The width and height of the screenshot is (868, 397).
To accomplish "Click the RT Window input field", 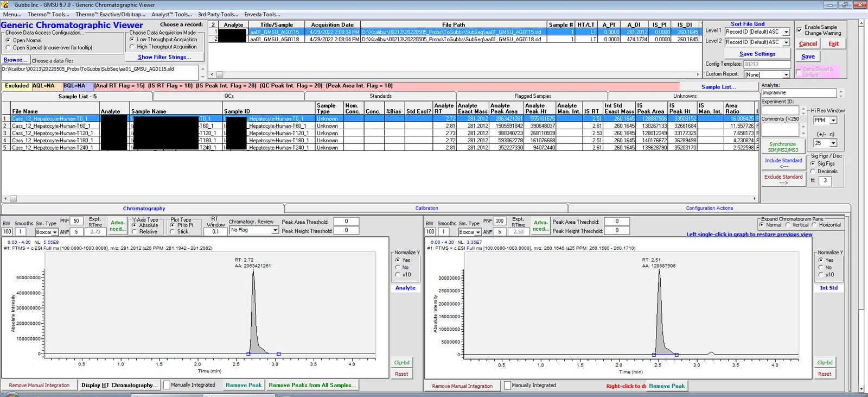I will [215, 232].
